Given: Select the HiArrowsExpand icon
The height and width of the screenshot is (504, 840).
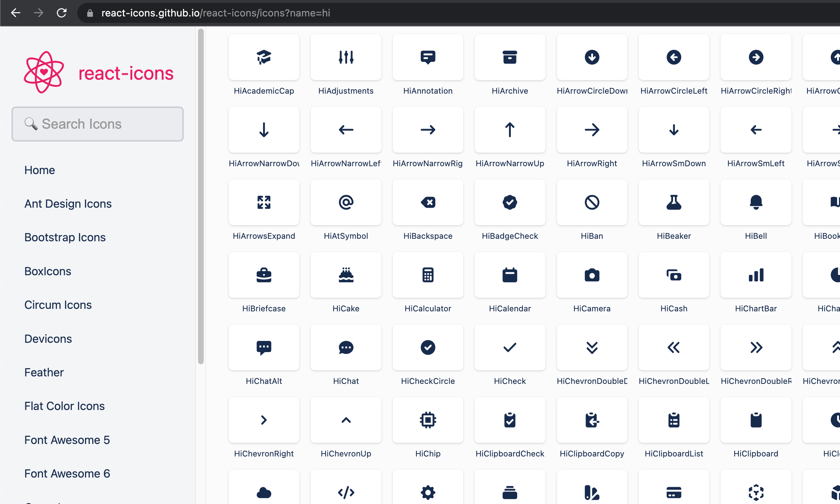Looking at the screenshot, I should point(264,202).
